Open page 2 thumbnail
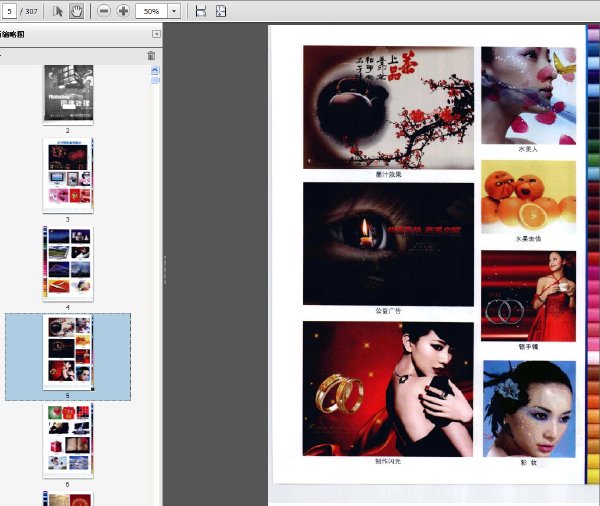Viewport: 600px width, 506px height. (68, 94)
